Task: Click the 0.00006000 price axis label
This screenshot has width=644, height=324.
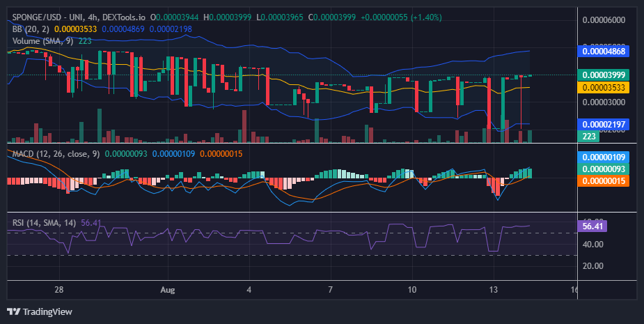Action: (604, 20)
